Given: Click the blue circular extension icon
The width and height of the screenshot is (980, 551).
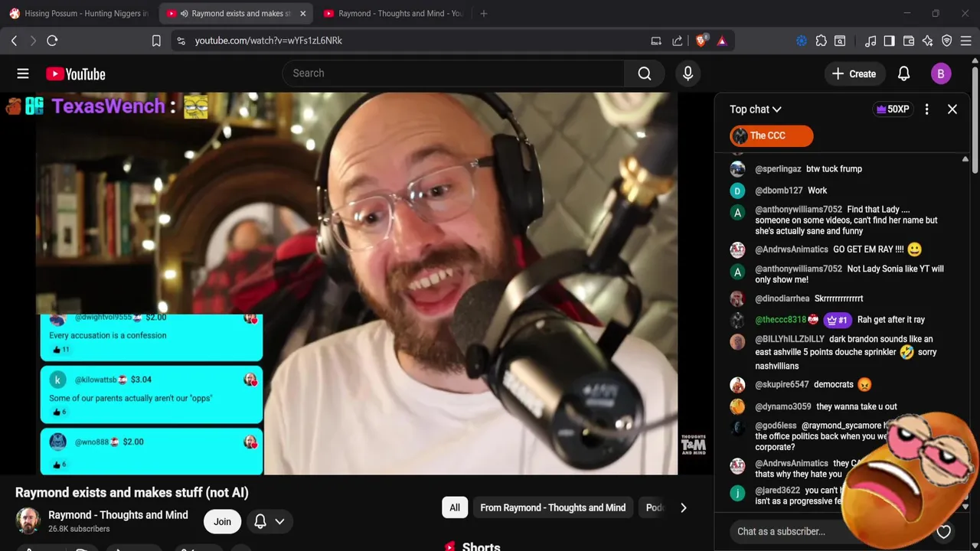Looking at the screenshot, I should pyautogui.click(x=802, y=41).
